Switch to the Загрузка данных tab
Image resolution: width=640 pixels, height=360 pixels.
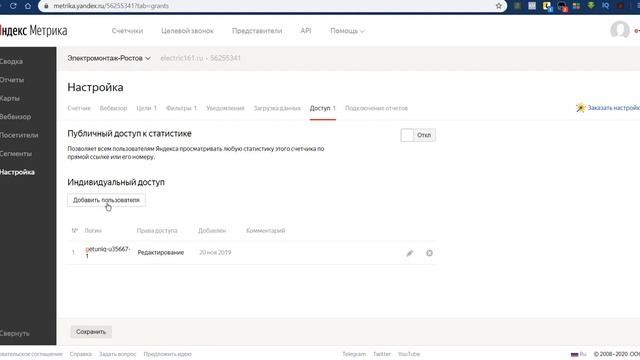click(277, 108)
